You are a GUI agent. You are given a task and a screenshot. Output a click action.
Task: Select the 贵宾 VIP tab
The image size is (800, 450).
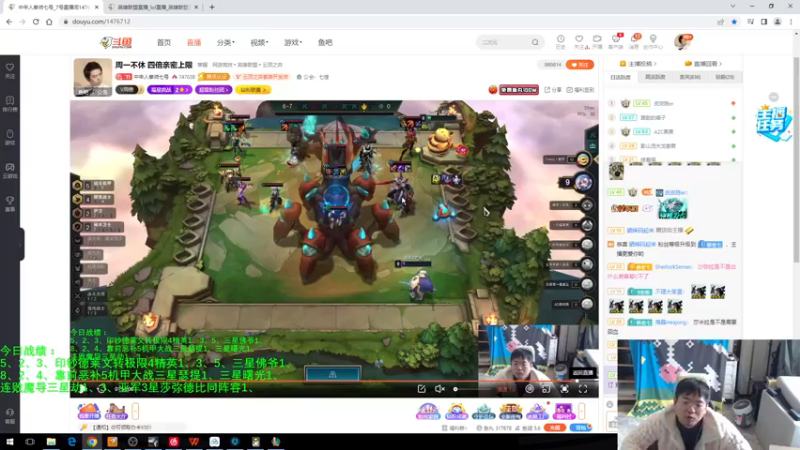pos(690,77)
